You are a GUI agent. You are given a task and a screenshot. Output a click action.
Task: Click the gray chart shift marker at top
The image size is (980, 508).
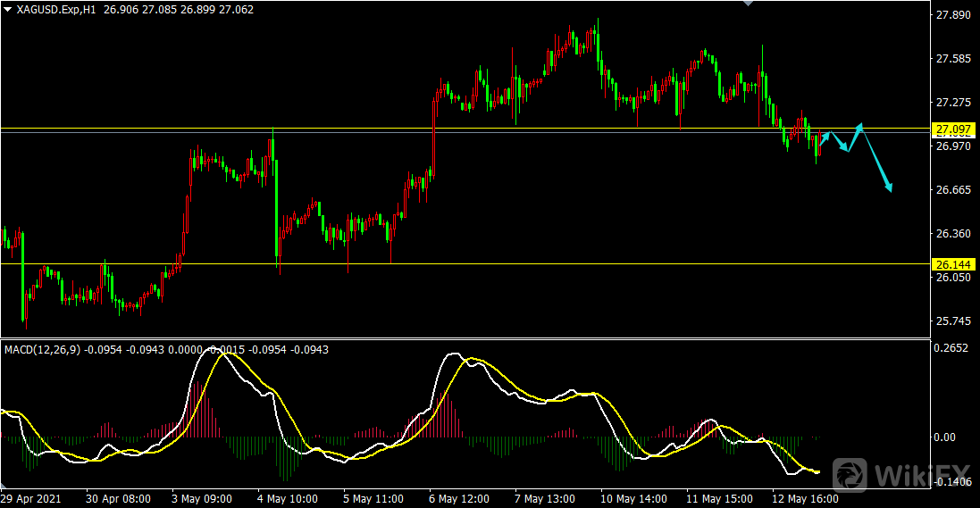[748, 3]
